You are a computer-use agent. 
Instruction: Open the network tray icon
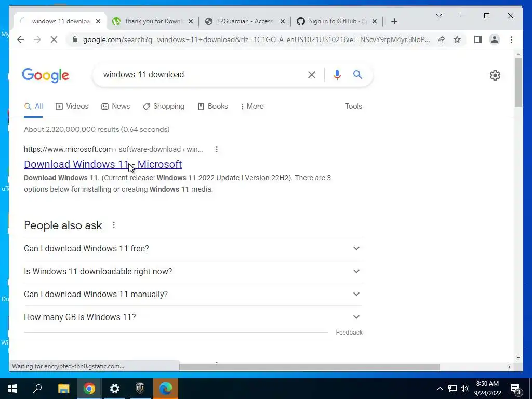tap(453, 389)
